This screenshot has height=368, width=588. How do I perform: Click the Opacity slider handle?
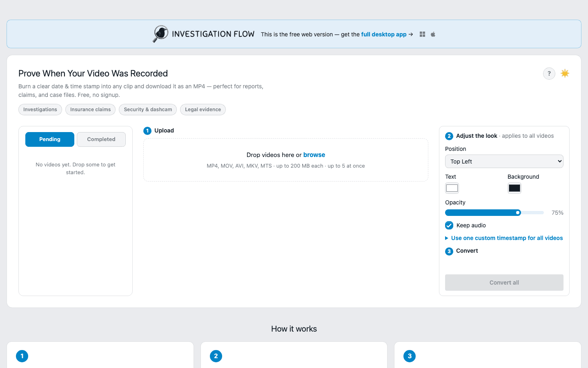coord(518,213)
